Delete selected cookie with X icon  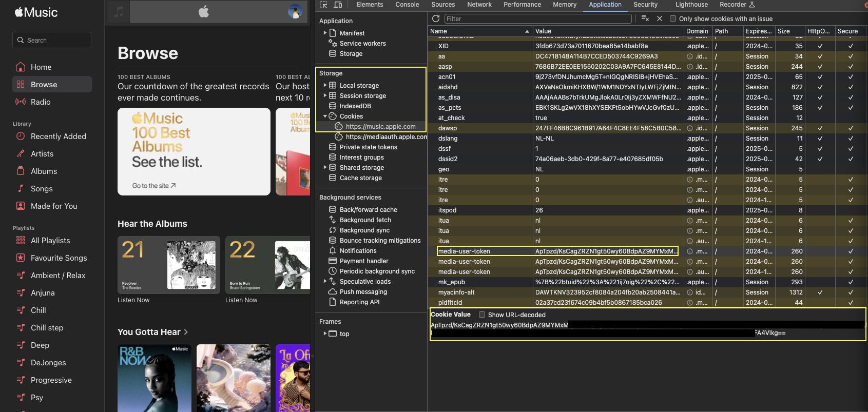(x=660, y=18)
